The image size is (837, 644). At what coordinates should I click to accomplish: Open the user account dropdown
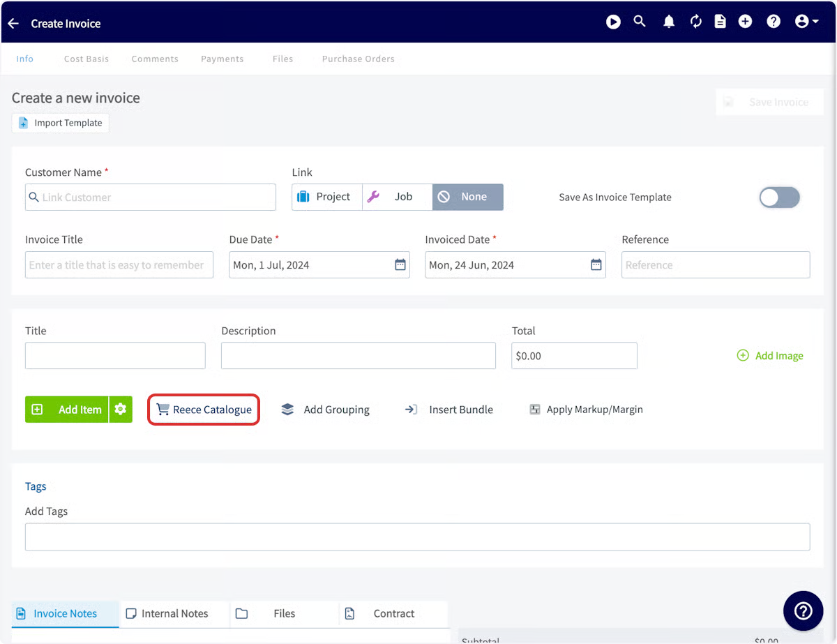click(807, 22)
